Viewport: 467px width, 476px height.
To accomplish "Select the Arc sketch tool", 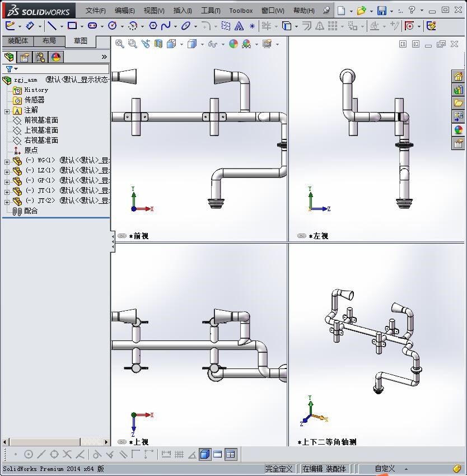I will tap(133, 26).
